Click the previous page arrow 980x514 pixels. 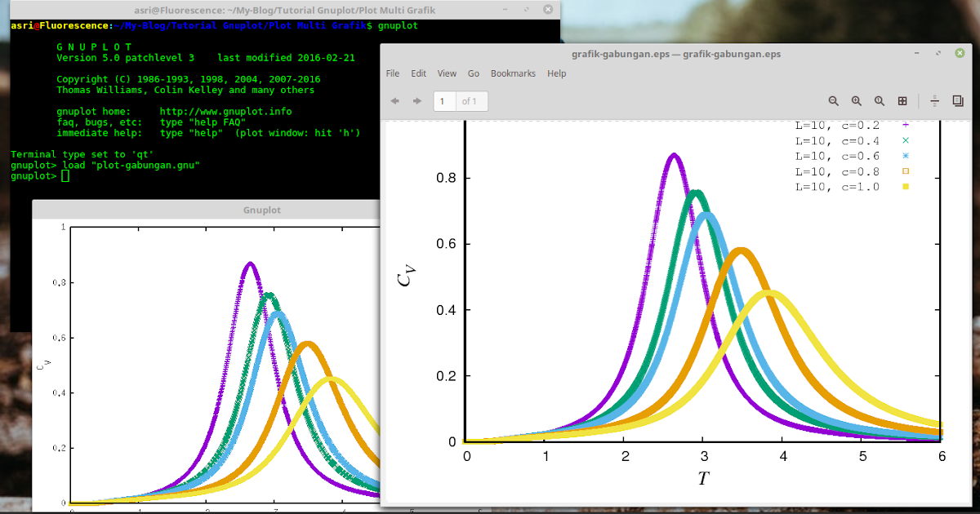tap(394, 101)
